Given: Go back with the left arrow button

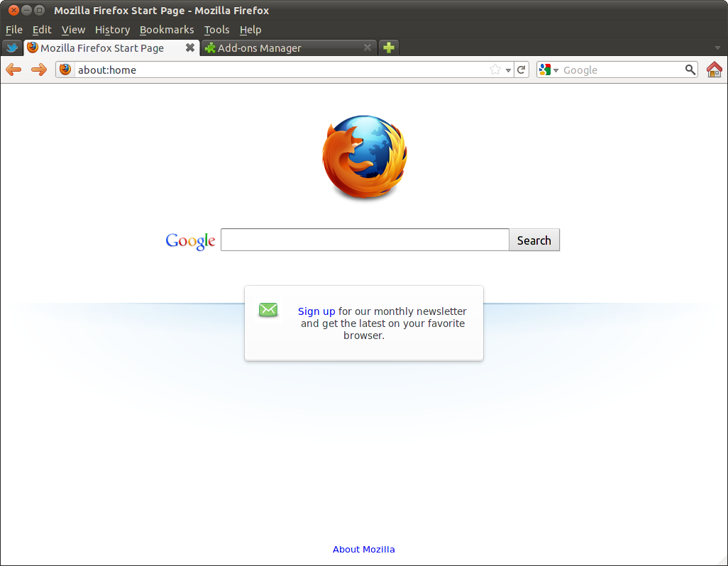Looking at the screenshot, I should (13, 70).
